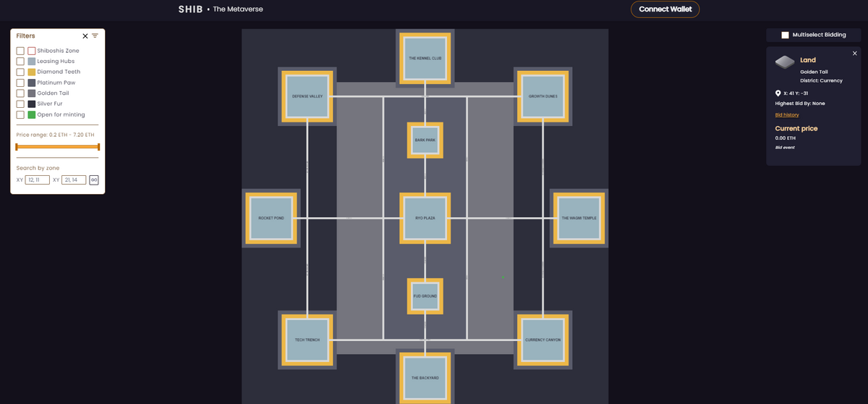This screenshot has width=868, height=404.
Task: Click the Golden Tail text in Land panel
Action: tap(814, 72)
